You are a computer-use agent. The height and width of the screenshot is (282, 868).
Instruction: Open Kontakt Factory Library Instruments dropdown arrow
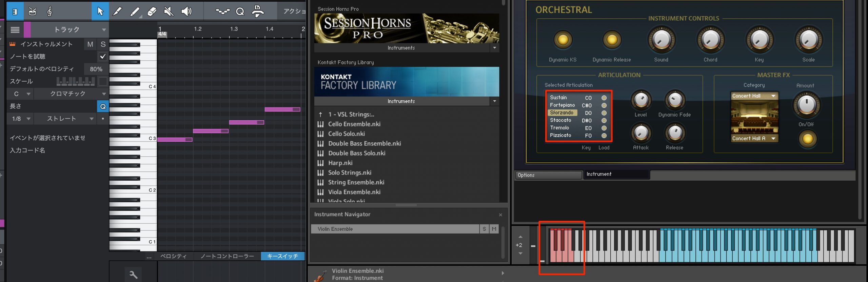click(495, 101)
